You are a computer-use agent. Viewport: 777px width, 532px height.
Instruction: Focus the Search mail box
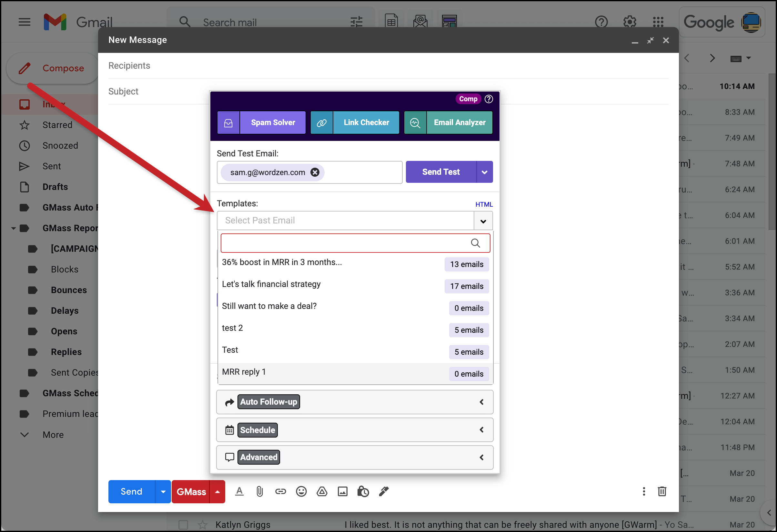point(271,22)
